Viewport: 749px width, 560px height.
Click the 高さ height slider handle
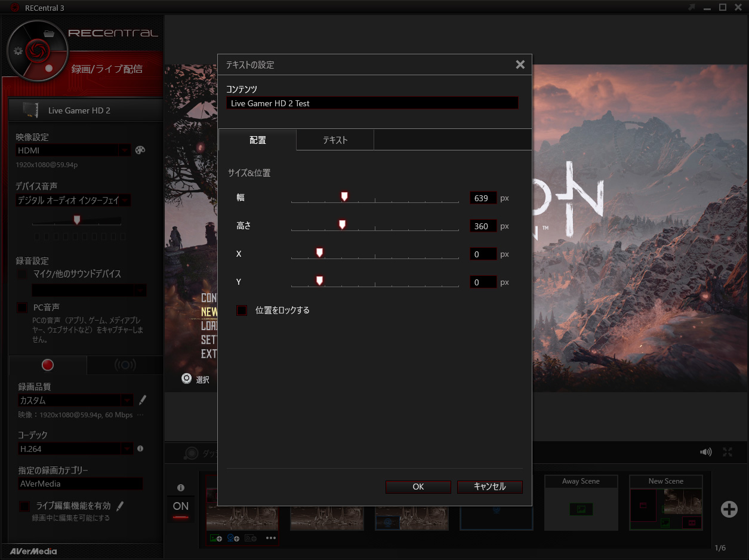tap(343, 224)
